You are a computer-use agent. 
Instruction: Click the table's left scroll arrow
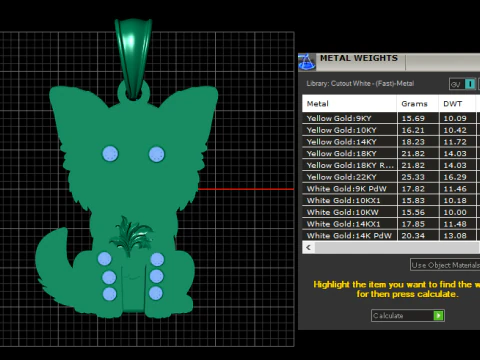[x=308, y=247]
